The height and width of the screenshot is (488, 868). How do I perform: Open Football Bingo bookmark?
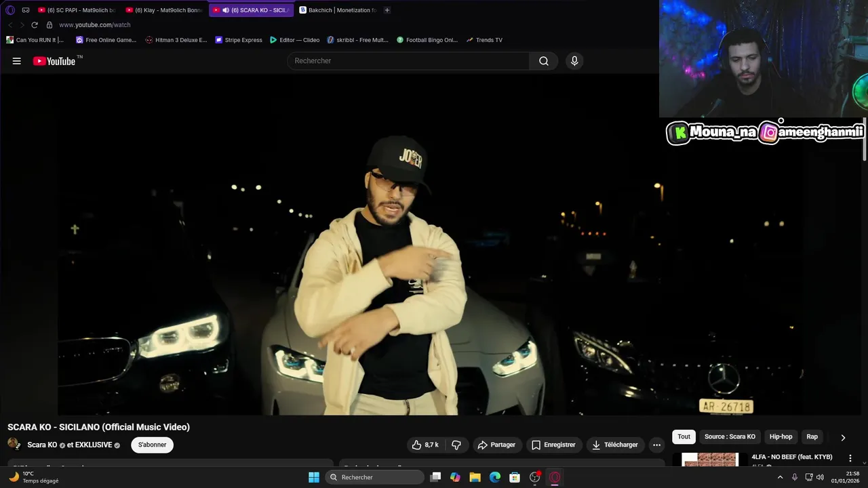pos(427,40)
